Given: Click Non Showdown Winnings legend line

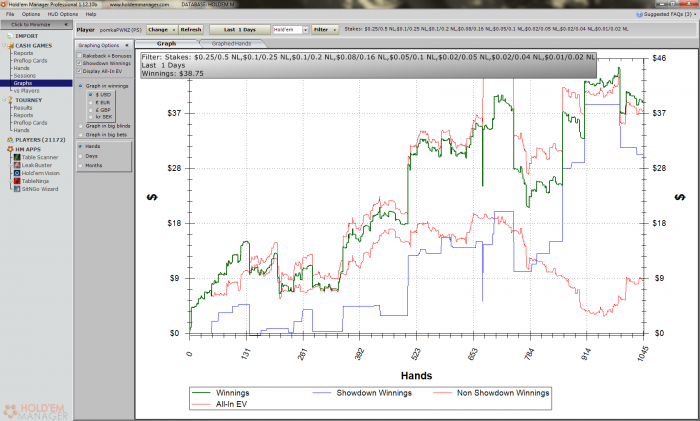Looking at the screenshot, I should 442,393.
